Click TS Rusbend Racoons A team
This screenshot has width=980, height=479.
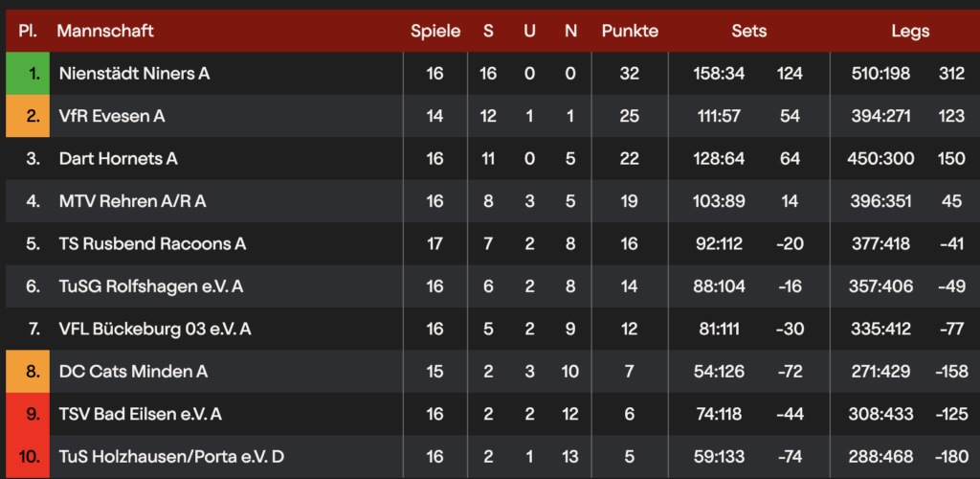click(152, 244)
